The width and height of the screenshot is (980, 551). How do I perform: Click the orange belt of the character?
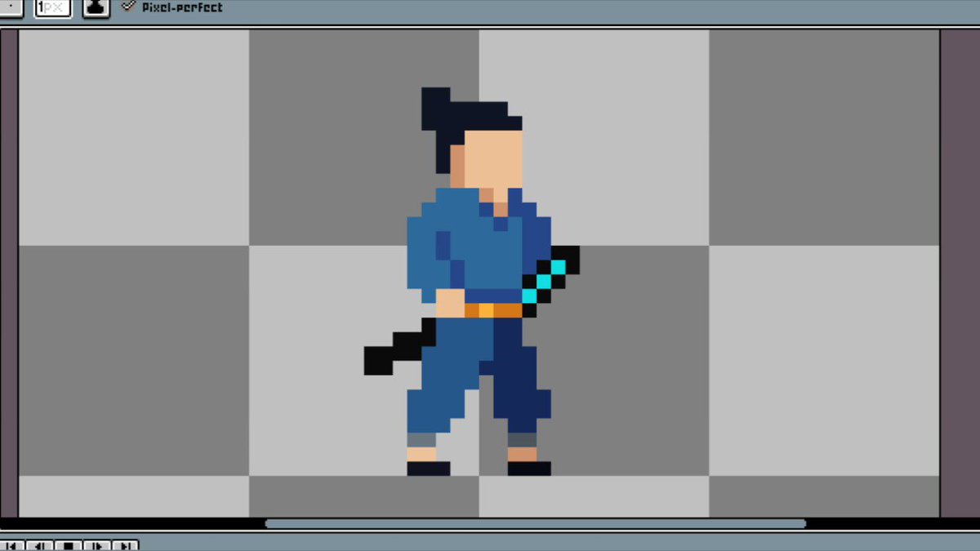pyautogui.click(x=497, y=310)
